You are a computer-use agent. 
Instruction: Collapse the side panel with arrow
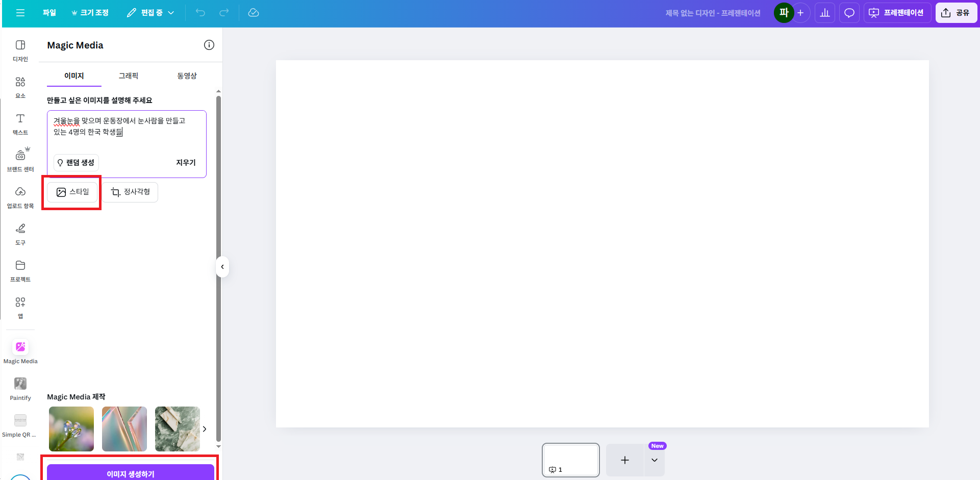click(222, 267)
